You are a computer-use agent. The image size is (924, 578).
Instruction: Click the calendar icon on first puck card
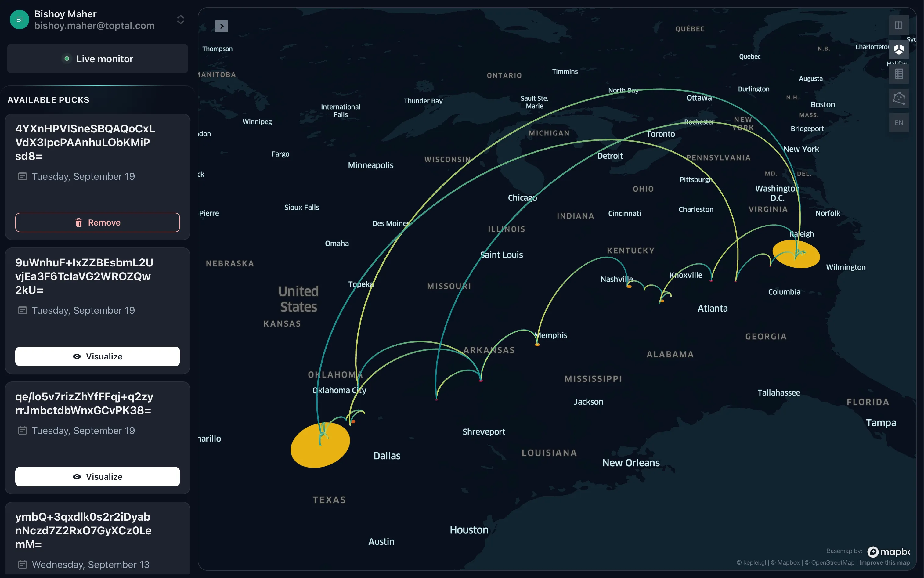(22, 176)
